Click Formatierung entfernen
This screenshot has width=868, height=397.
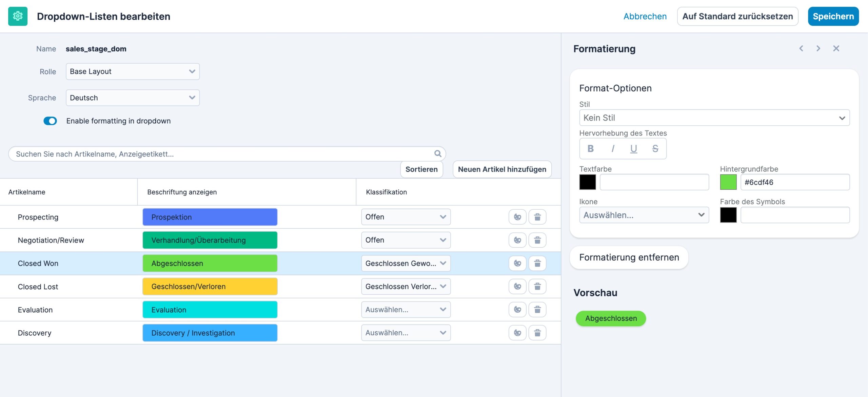click(x=629, y=257)
